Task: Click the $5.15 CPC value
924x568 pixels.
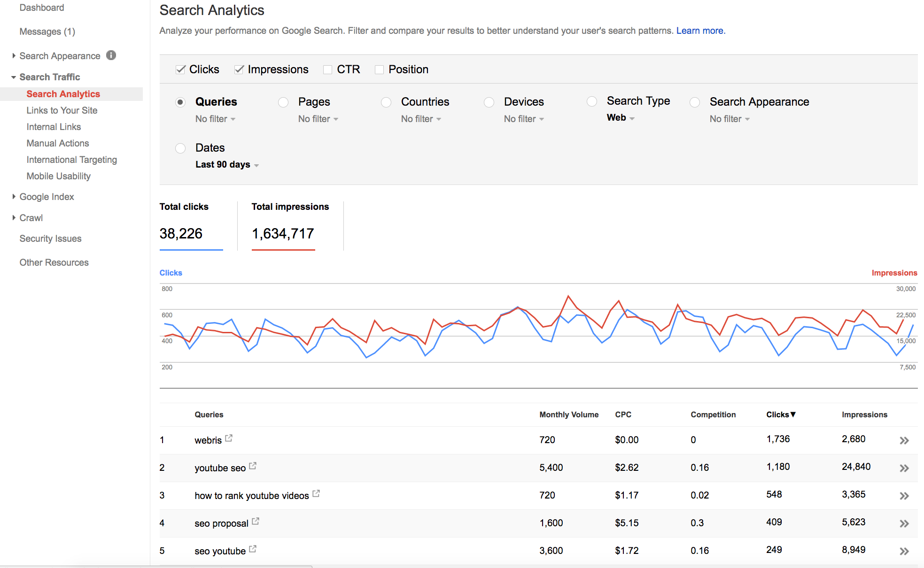Action: pyautogui.click(x=627, y=523)
